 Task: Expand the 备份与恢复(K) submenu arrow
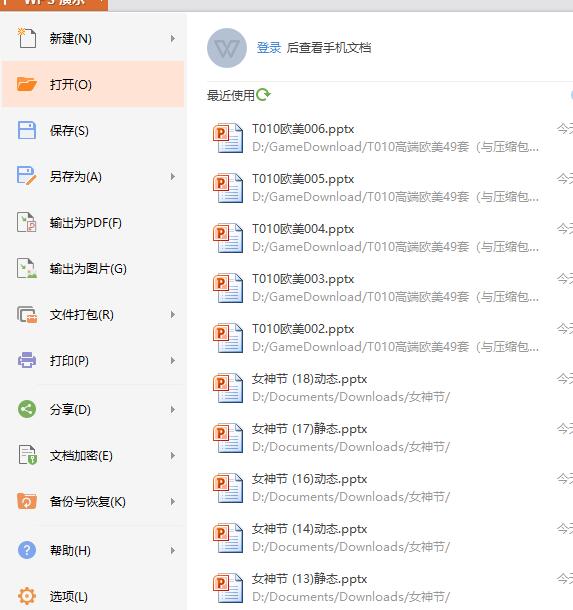(173, 501)
